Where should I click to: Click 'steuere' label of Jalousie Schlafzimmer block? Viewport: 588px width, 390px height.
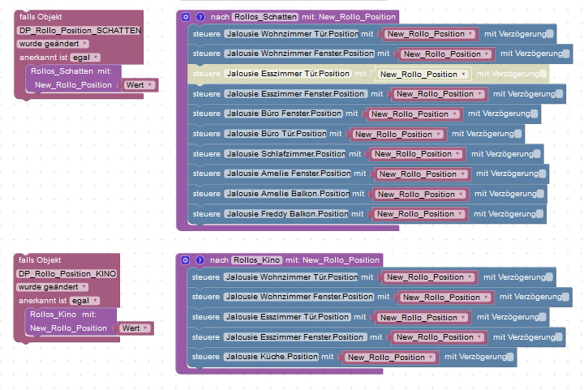(x=207, y=154)
